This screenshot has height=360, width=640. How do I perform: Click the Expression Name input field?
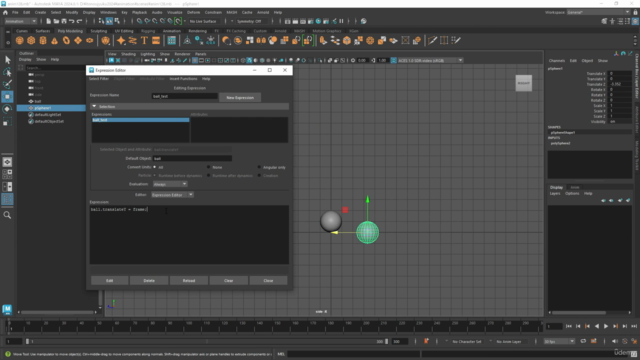[184, 96]
